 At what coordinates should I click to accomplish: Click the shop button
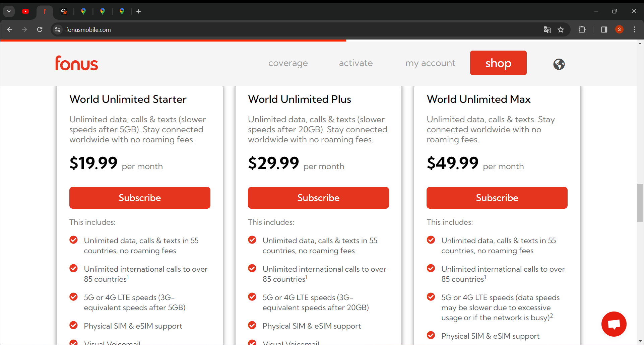(x=498, y=63)
